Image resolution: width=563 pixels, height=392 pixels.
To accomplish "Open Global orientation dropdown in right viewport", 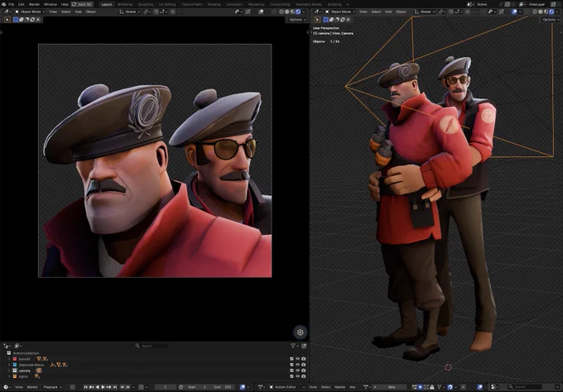I will click(425, 12).
